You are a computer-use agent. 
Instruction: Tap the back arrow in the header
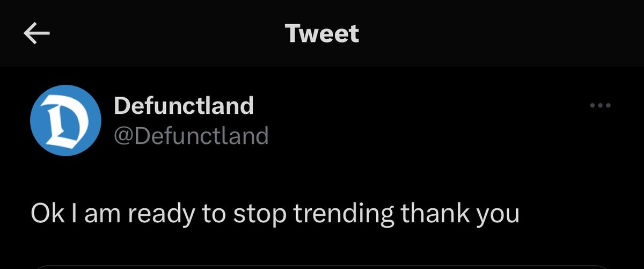click(x=36, y=34)
